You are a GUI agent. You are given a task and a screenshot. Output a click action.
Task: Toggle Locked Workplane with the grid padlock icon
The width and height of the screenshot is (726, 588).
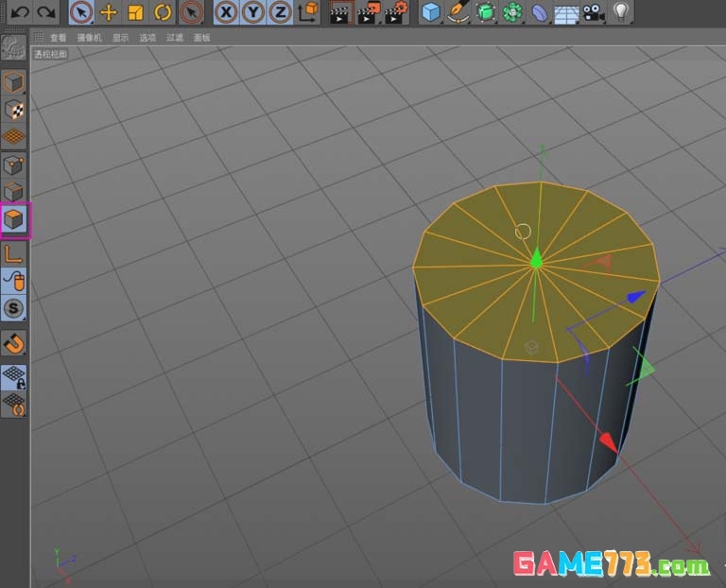(x=13, y=377)
